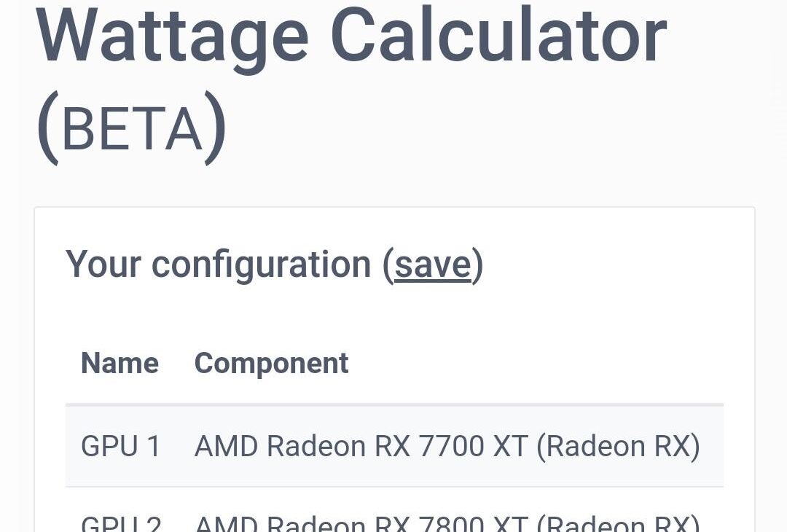Select the "GPU 1" name cell
This screenshot has height=532, width=787.
pyautogui.click(x=120, y=446)
